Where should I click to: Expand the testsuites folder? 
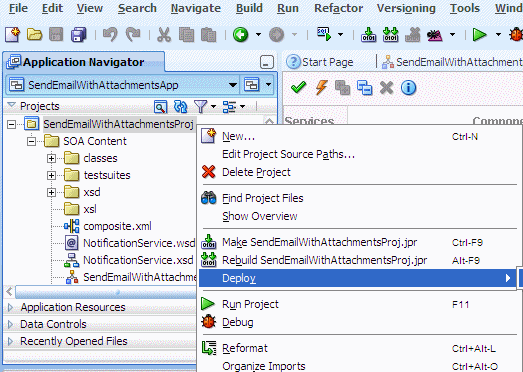point(51,175)
